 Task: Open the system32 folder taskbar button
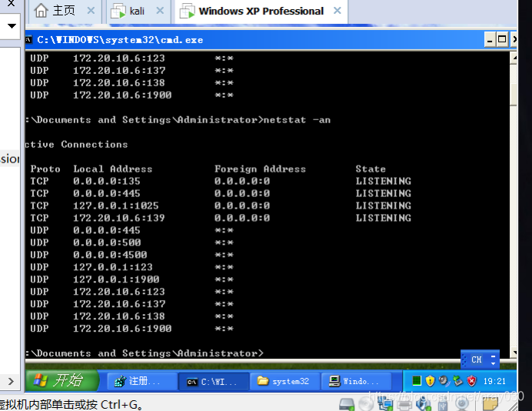pos(284,382)
